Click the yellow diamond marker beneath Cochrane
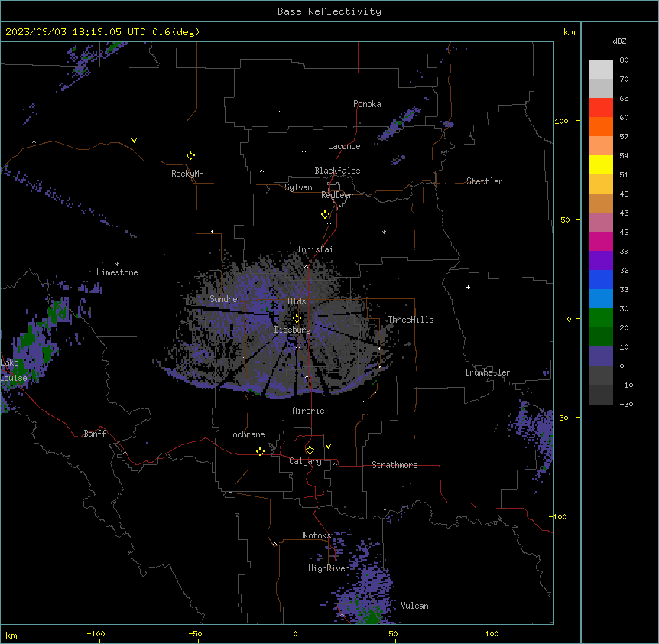The height and width of the screenshot is (644, 659). (260, 451)
